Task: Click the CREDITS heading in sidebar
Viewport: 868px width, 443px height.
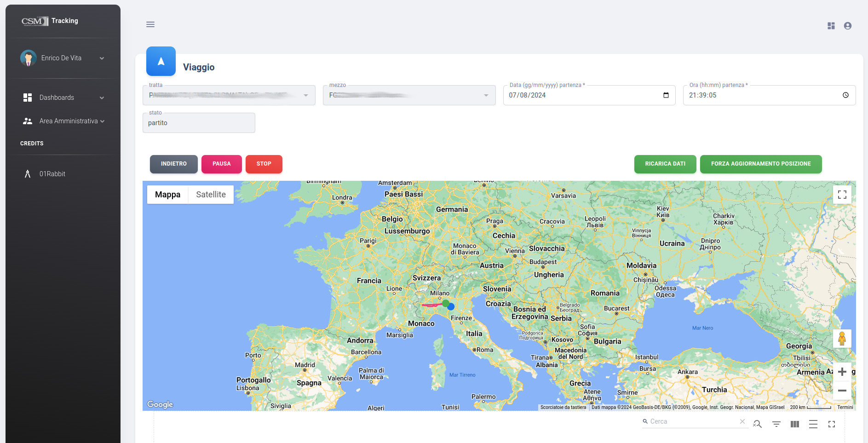Action: click(32, 144)
